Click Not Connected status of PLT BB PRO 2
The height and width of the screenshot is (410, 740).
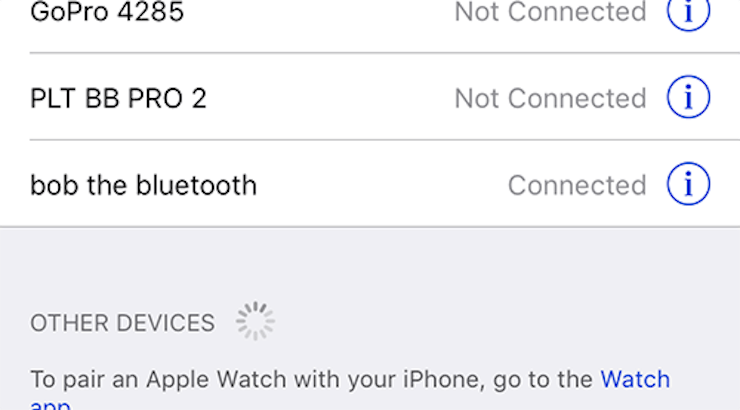point(550,98)
